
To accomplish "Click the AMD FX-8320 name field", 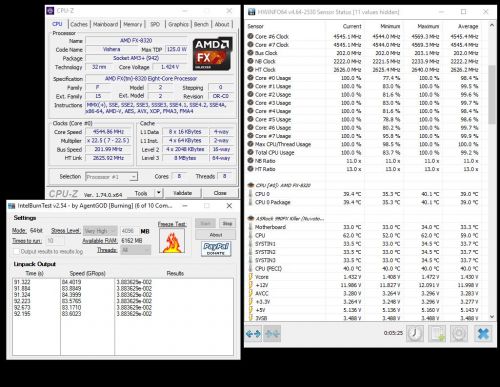I will point(136,41).
